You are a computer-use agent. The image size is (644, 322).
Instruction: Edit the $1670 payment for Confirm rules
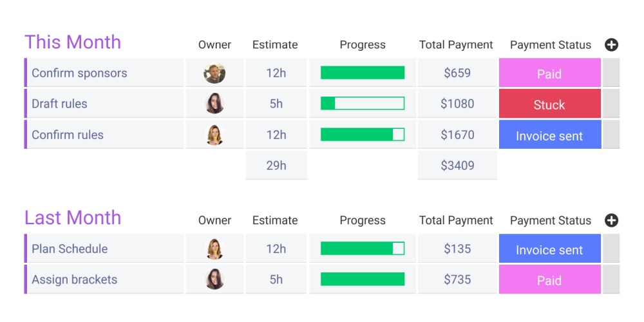[457, 135]
